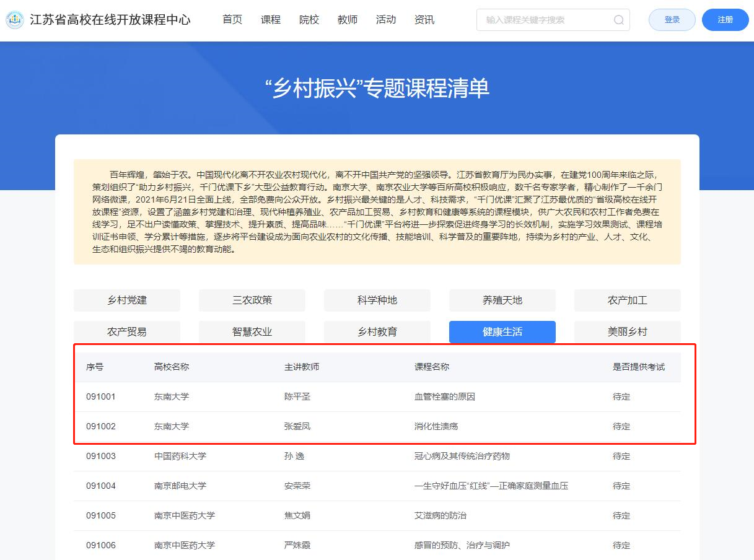Select the 美丽乡村 category tab

pyautogui.click(x=628, y=332)
